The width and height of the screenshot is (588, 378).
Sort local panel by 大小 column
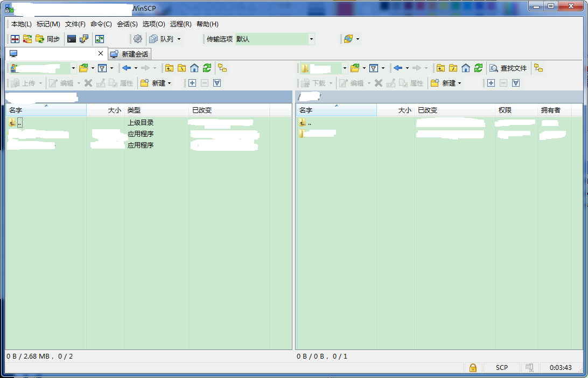106,110
